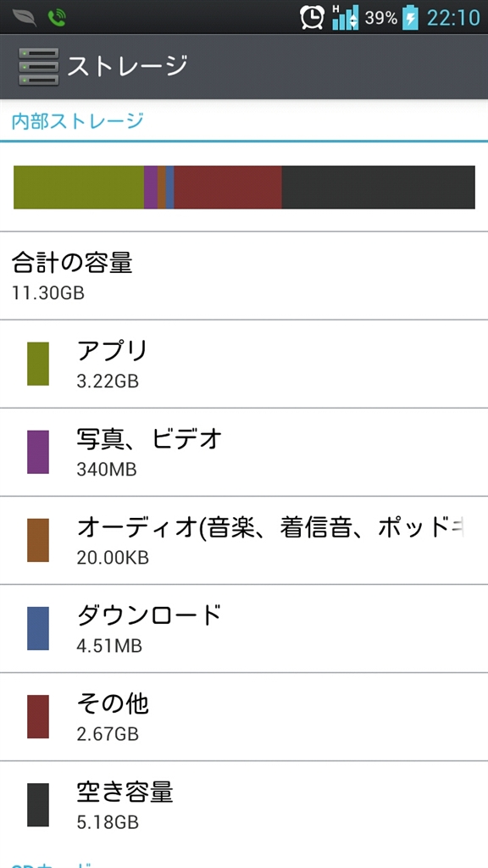Tap the leaf icon in status bar
The height and width of the screenshot is (868, 488).
coord(25,19)
